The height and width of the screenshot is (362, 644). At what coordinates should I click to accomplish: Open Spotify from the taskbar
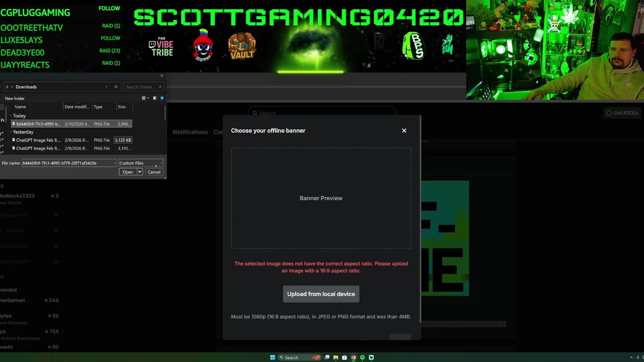pyautogui.click(x=362, y=357)
